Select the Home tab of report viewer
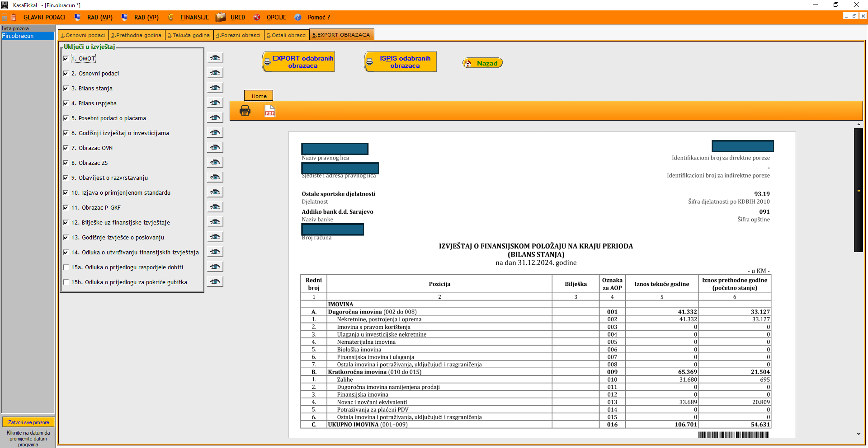 point(259,96)
